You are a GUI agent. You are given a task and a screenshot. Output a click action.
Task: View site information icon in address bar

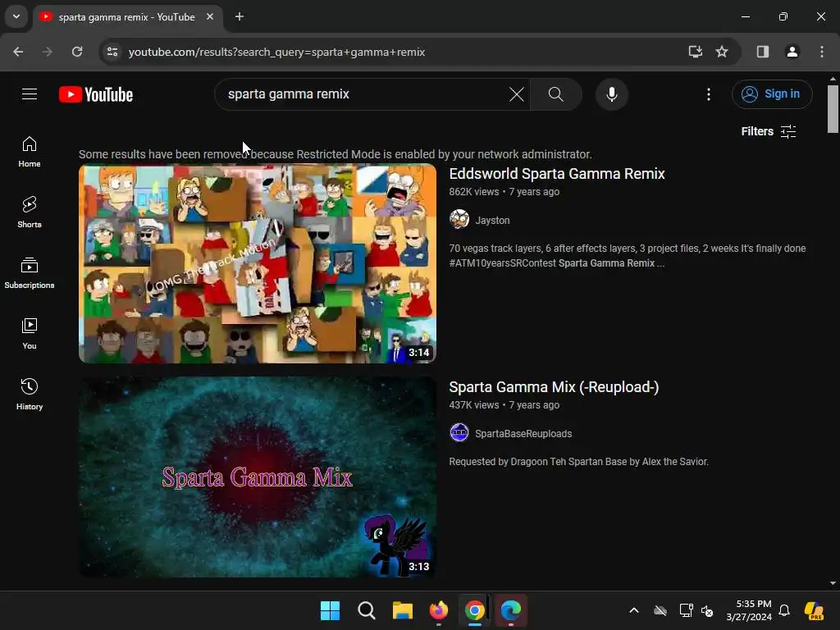point(112,52)
